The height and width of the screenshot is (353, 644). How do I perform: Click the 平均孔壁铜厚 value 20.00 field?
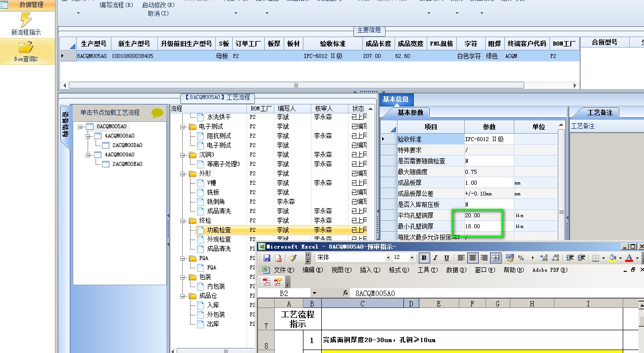pyautogui.click(x=489, y=215)
